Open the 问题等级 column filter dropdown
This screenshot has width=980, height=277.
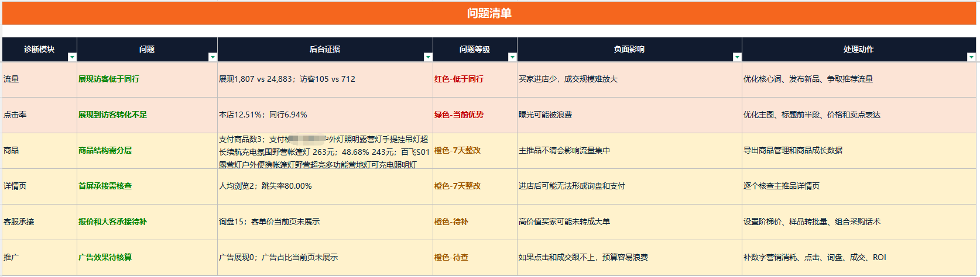[x=512, y=57]
